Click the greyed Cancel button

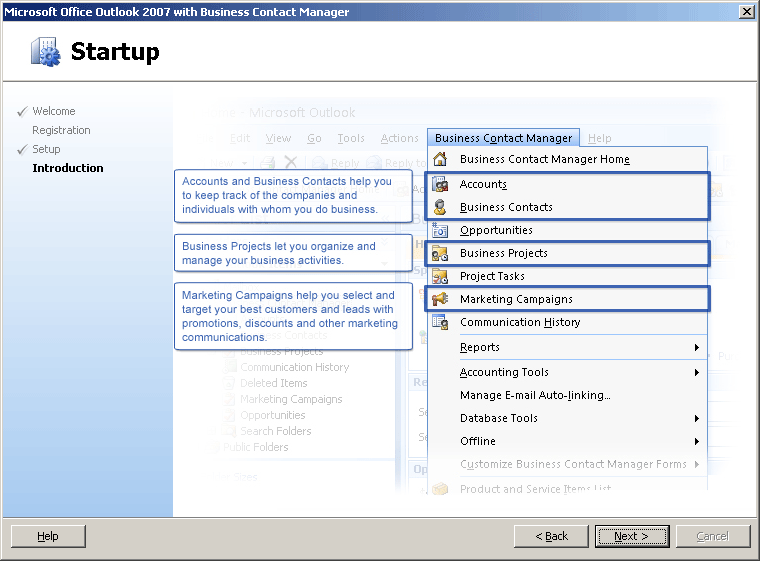coord(713,536)
